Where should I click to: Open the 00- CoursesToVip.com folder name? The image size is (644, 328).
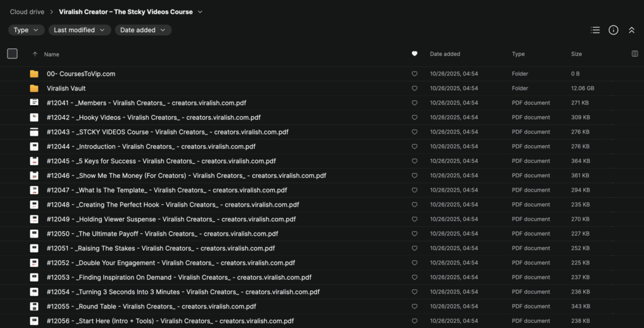(81, 74)
